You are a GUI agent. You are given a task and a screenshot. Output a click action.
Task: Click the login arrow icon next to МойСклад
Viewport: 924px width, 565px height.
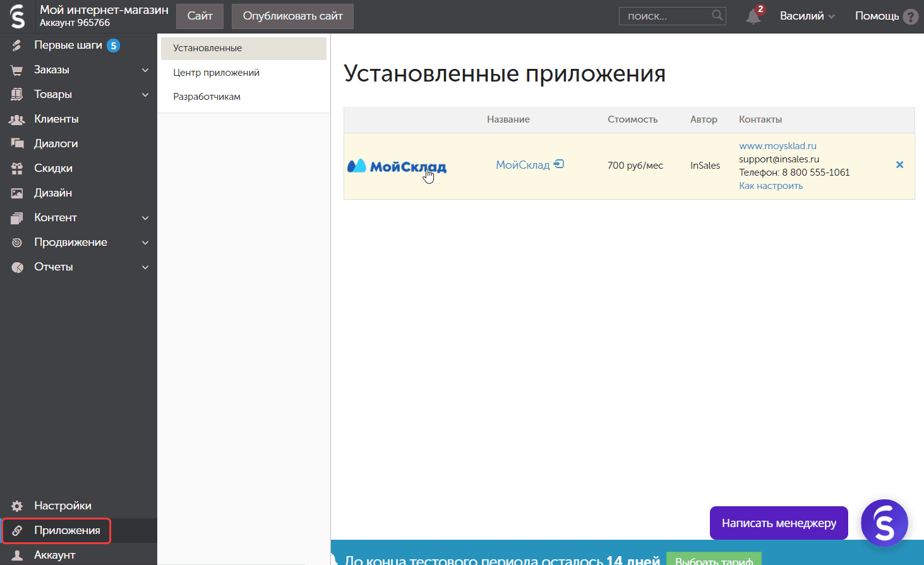pos(558,164)
